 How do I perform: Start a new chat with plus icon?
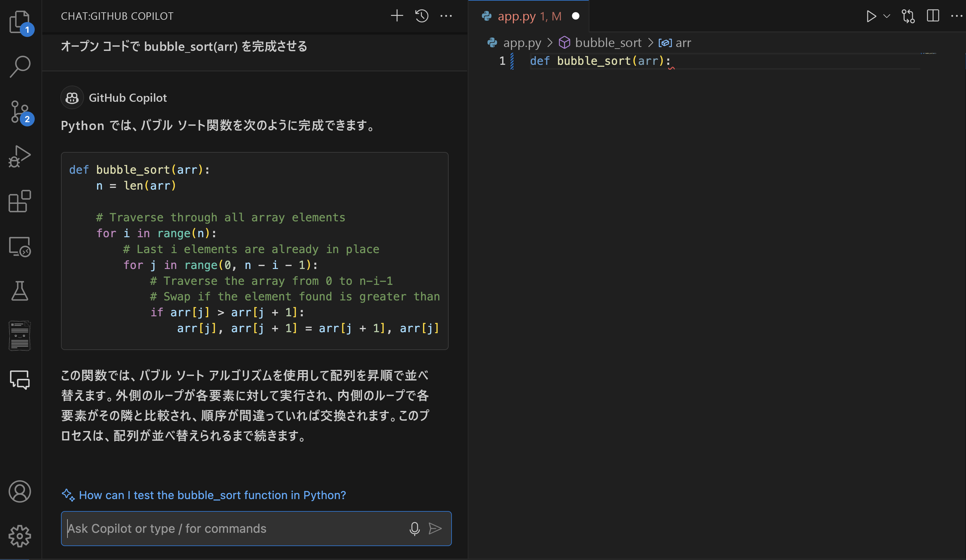[x=397, y=16]
